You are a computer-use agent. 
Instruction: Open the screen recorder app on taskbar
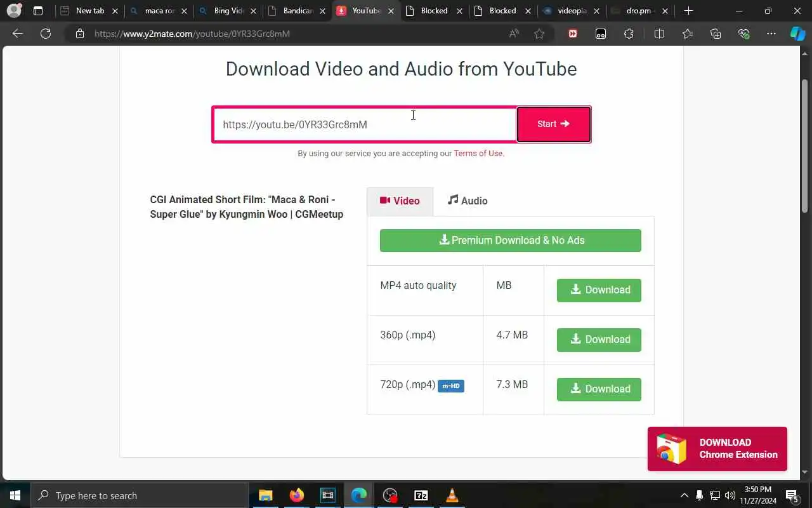coord(390,495)
